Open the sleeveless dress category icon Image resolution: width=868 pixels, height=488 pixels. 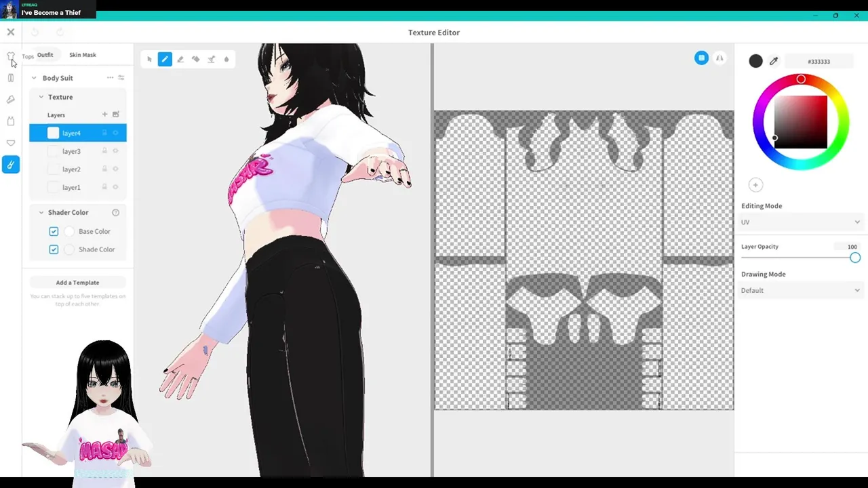[11, 121]
